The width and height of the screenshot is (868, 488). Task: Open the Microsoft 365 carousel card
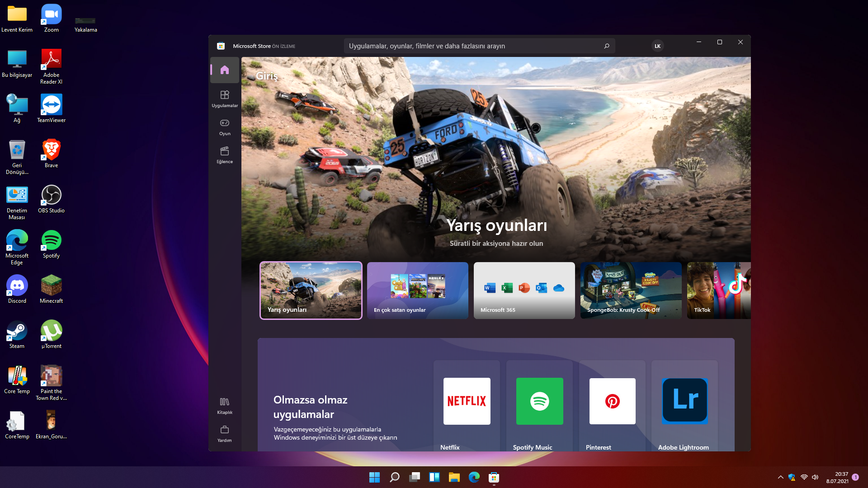(x=524, y=291)
